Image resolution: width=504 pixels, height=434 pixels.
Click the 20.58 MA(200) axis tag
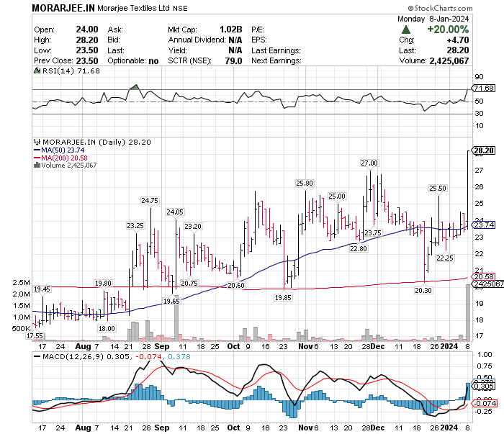(x=483, y=276)
